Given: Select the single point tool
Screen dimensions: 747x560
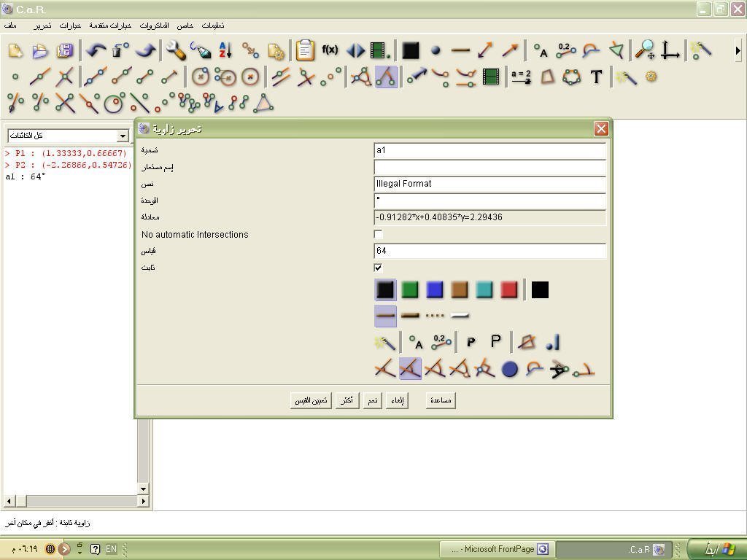Looking at the screenshot, I should coord(15,77).
